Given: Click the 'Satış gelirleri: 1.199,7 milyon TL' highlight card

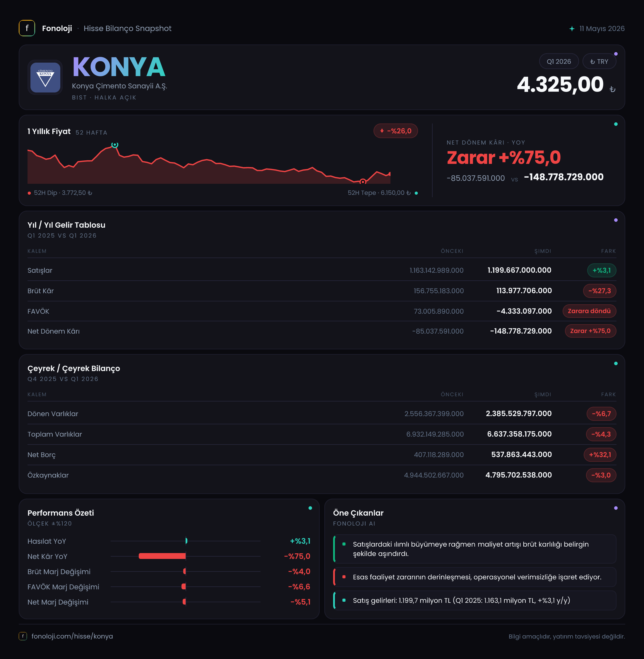Looking at the screenshot, I should click(475, 600).
